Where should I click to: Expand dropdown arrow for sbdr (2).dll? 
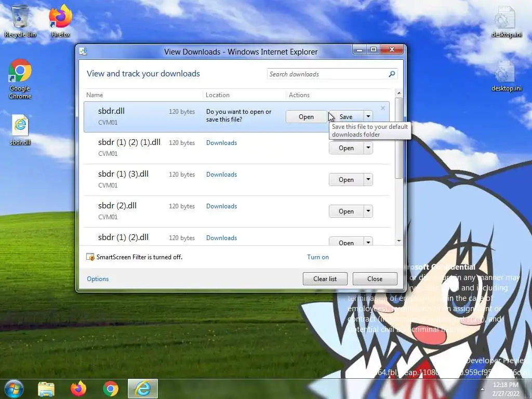pyautogui.click(x=368, y=211)
